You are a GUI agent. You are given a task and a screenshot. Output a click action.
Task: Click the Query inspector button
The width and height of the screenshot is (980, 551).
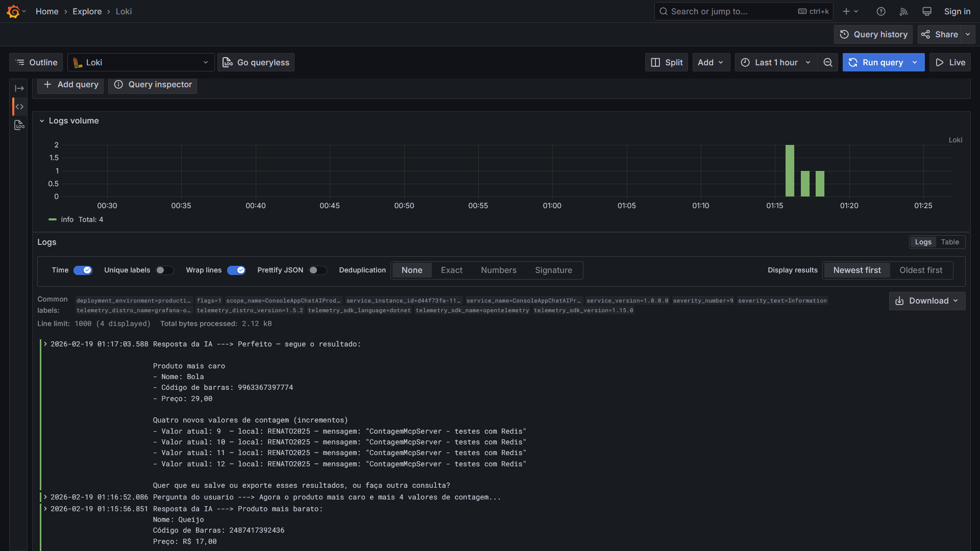153,85
